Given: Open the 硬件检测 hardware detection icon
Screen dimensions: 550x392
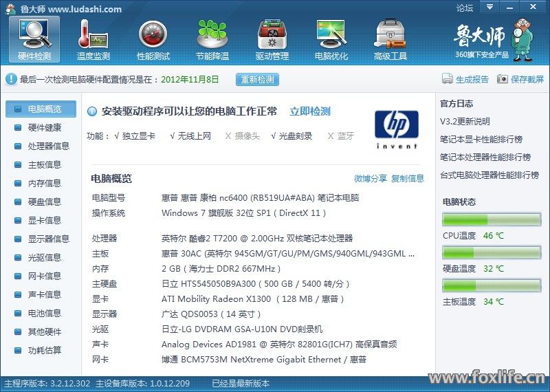Looking at the screenshot, I should coord(34,39).
